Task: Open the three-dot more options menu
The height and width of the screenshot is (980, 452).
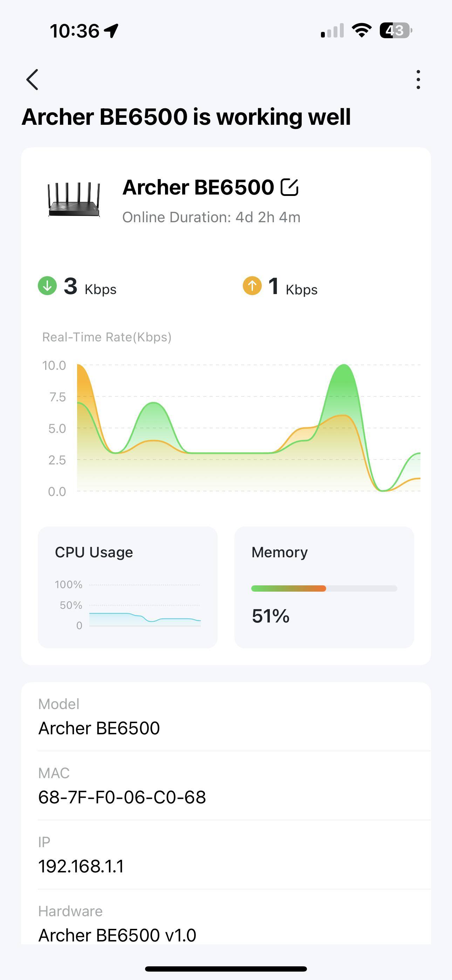Action: pyautogui.click(x=418, y=80)
